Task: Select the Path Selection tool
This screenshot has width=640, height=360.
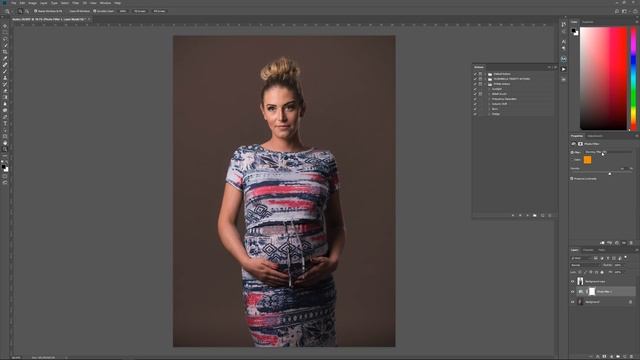Action: (5, 130)
